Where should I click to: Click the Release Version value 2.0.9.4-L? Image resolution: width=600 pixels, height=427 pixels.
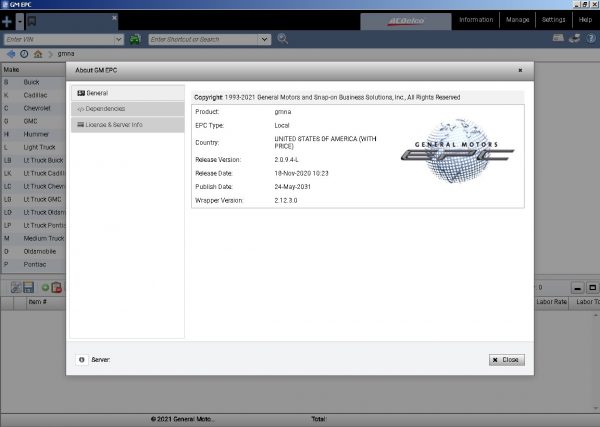[x=286, y=160]
